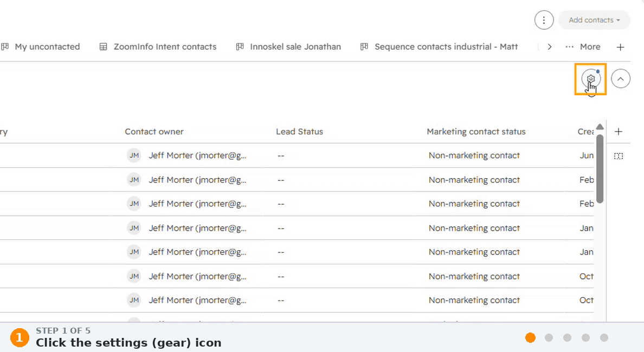Click the board icon on ZoomInfo Intent contacts tab
This screenshot has width=644, height=352.
point(104,47)
